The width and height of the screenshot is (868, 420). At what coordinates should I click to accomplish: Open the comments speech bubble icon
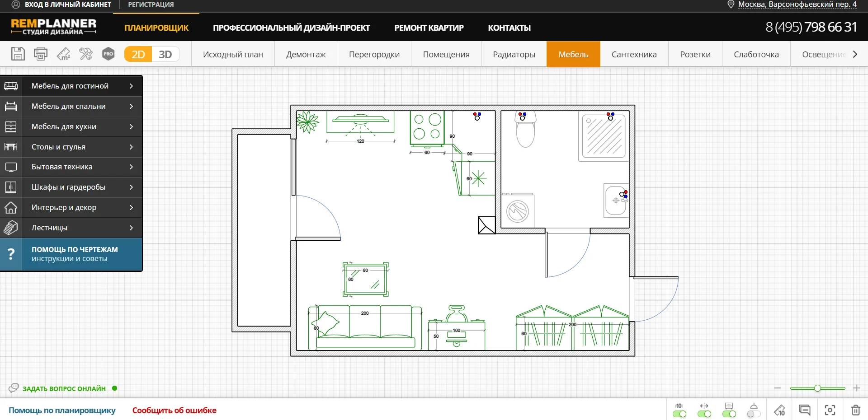pos(805,410)
